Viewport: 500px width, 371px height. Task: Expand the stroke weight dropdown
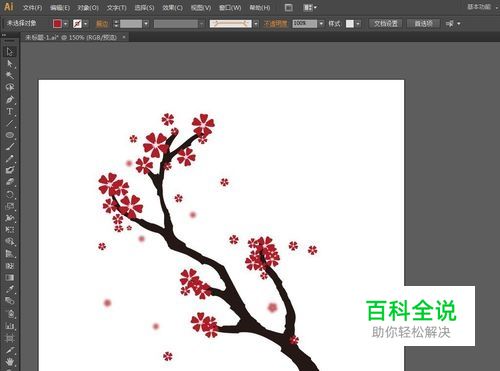(146, 24)
